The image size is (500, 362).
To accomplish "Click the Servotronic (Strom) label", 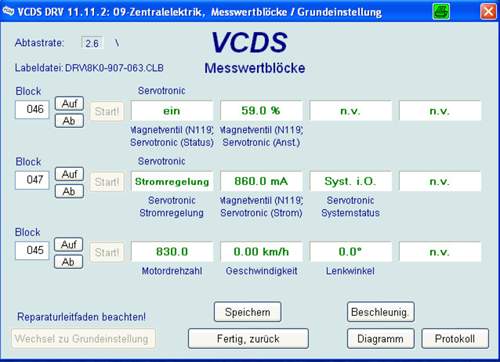I will click(x=261, y=213).
